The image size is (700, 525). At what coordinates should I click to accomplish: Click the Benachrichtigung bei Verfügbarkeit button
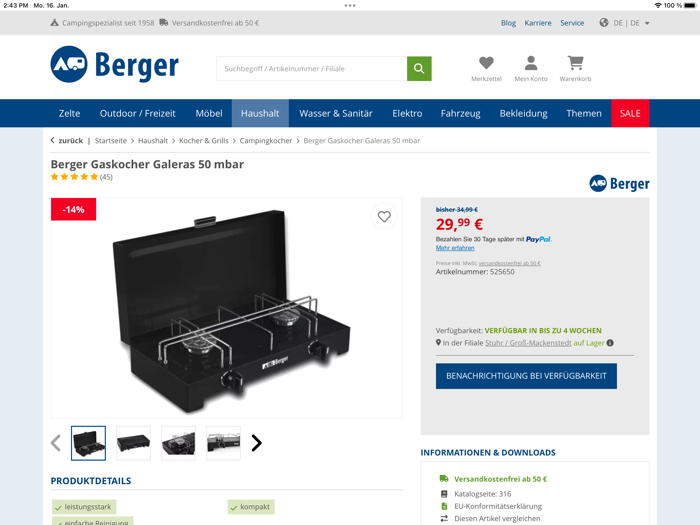point(526,376)
